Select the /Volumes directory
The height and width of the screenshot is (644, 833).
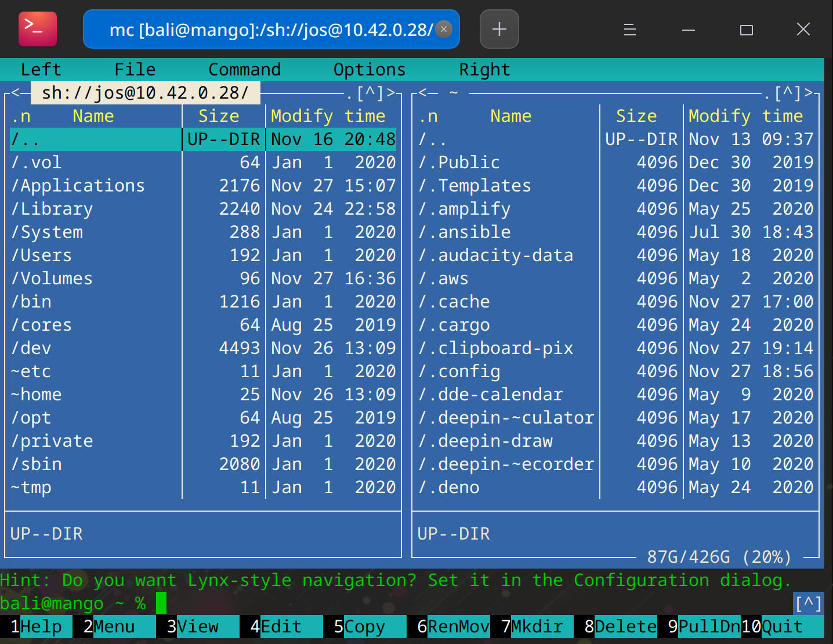(x=203, y=278)
